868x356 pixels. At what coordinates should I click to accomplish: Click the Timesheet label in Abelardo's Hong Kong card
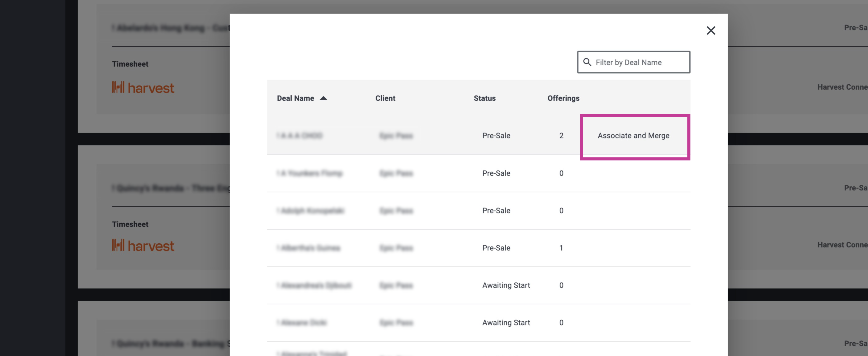pos(130,64)
